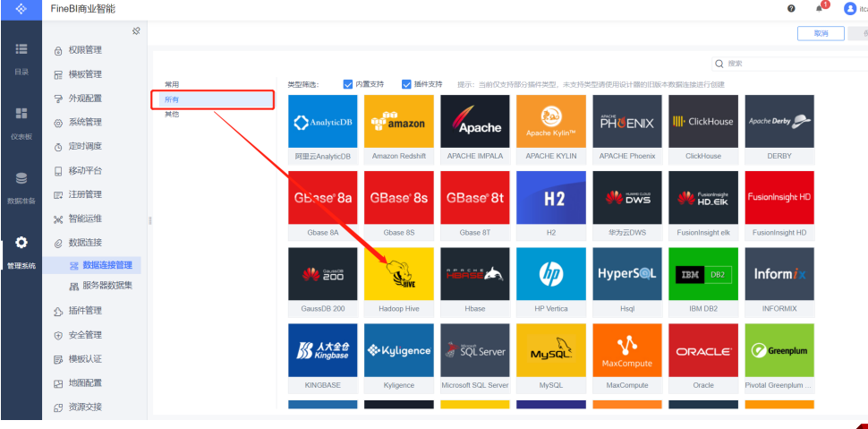Select the Gbase 8S tile
The image size is (868, 429).
click(x=398, y=206)
